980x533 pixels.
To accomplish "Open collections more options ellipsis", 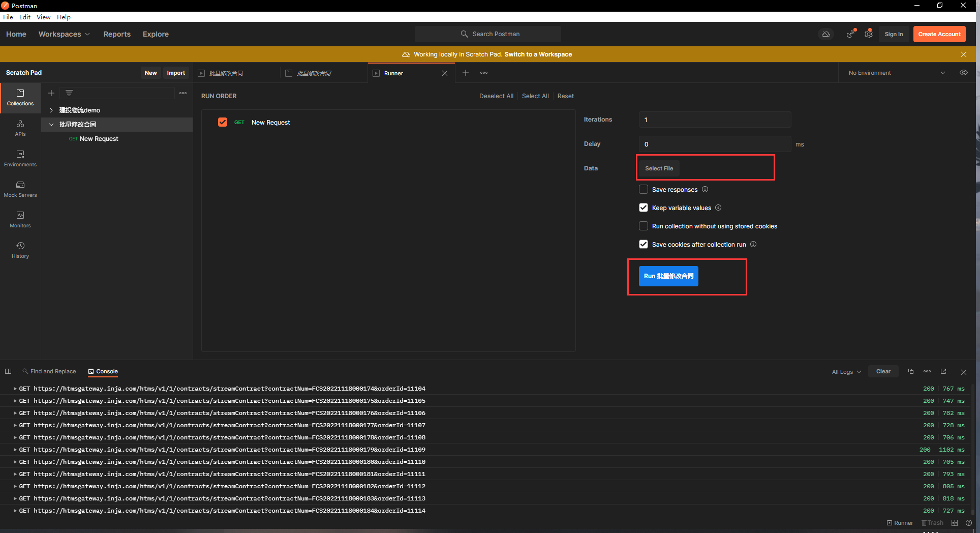I will tap(183, 93).
